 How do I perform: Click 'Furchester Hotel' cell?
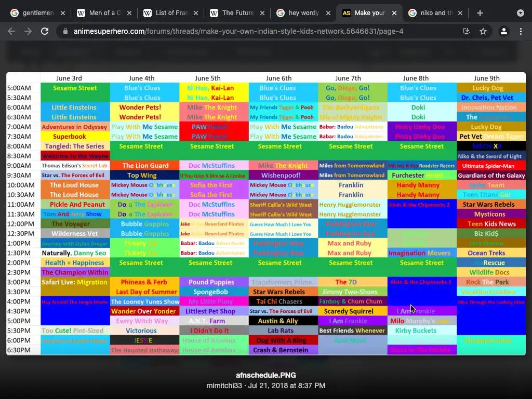tap(422, 176)
